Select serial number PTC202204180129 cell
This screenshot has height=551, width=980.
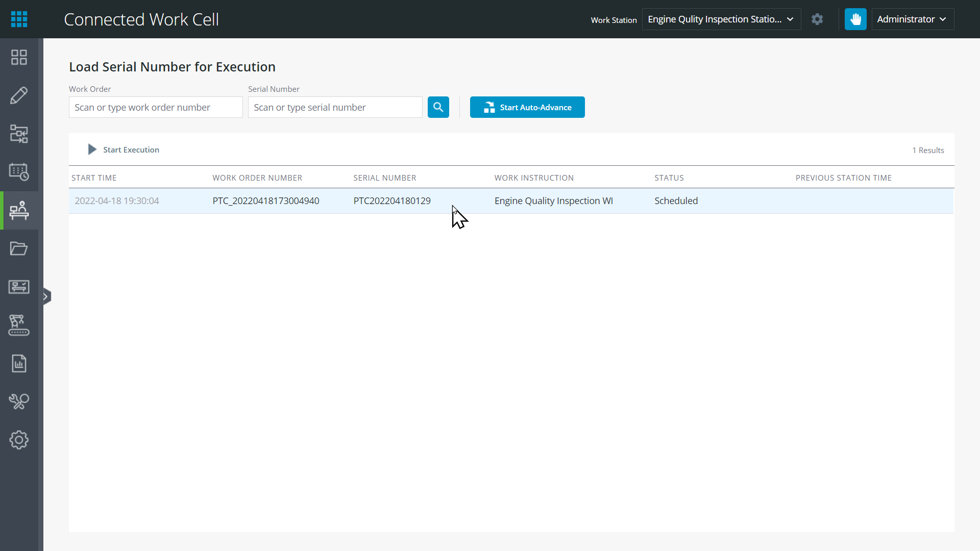392,201
